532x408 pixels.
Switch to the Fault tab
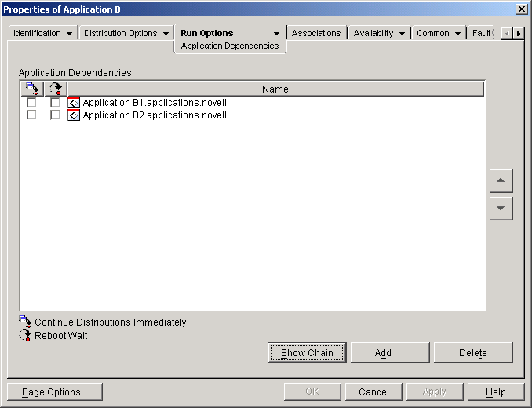481,33
